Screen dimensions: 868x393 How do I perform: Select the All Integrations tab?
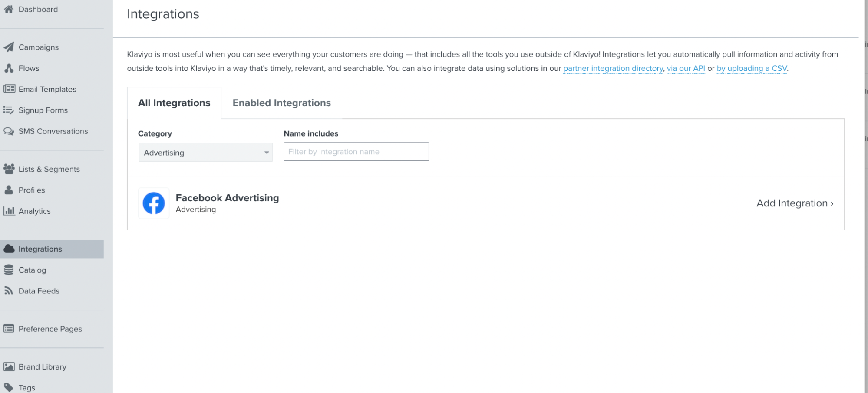click(x=174, y=103)
